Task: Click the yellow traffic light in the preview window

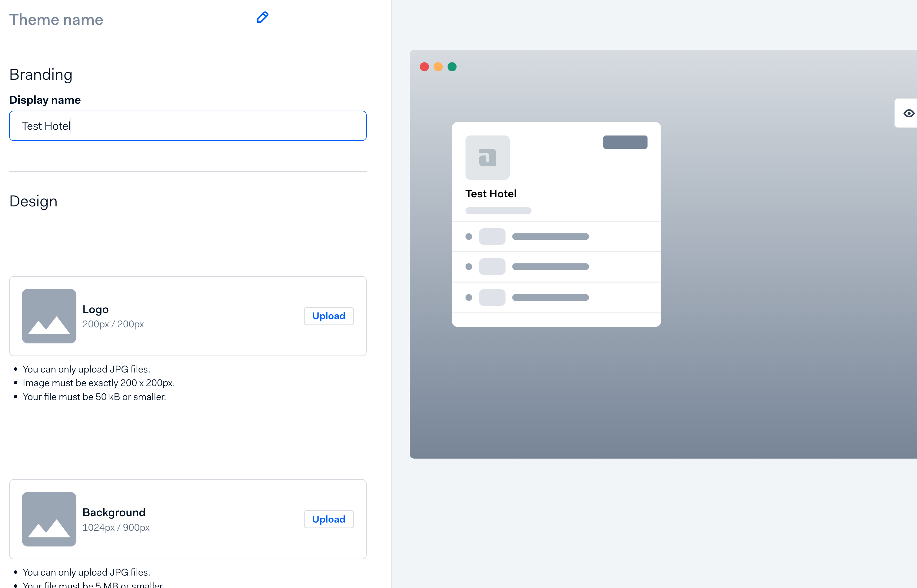Action: 438,66
